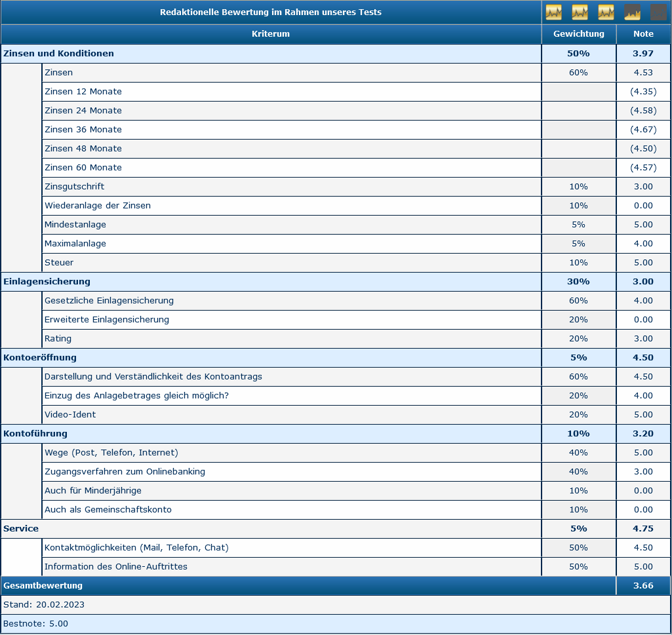Click the empty grey rating icon
This screenshot has height=635, width=672.
tap(658, 12)
